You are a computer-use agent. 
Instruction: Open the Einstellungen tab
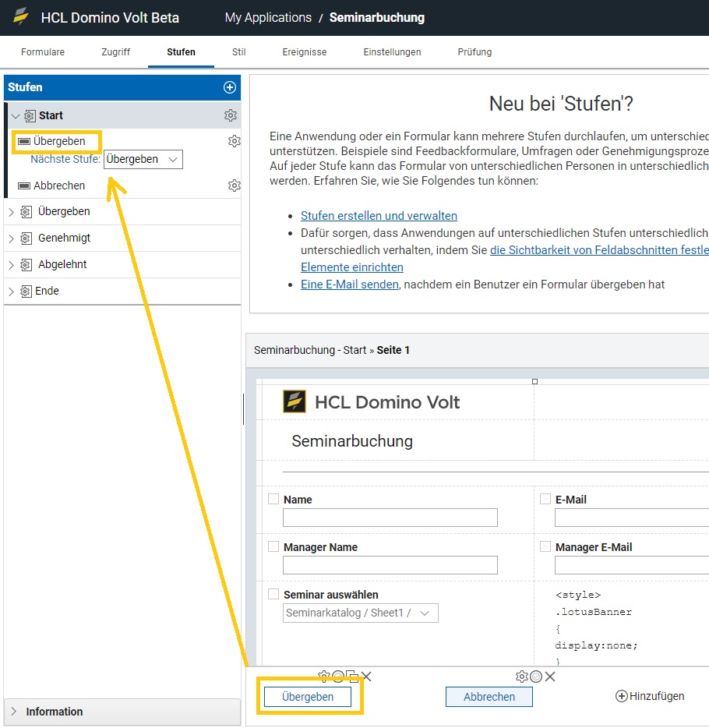click(392, 52)
